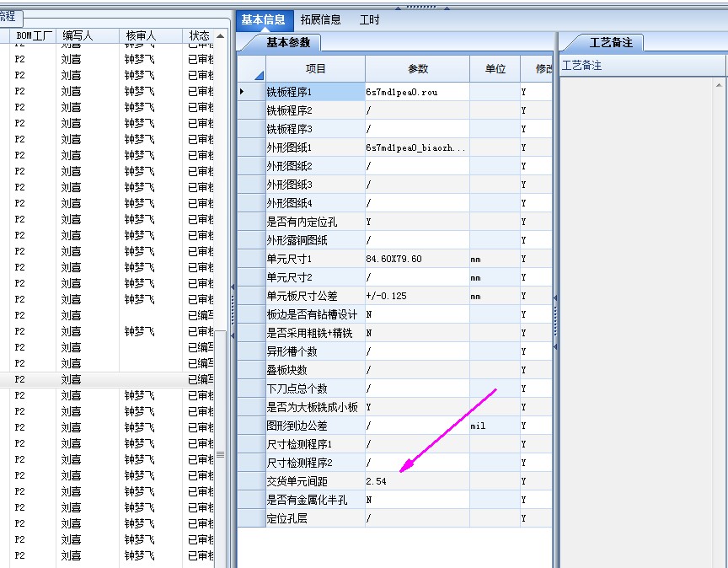Click the sort arrow in 状态 column header

[x=220, y=35]
